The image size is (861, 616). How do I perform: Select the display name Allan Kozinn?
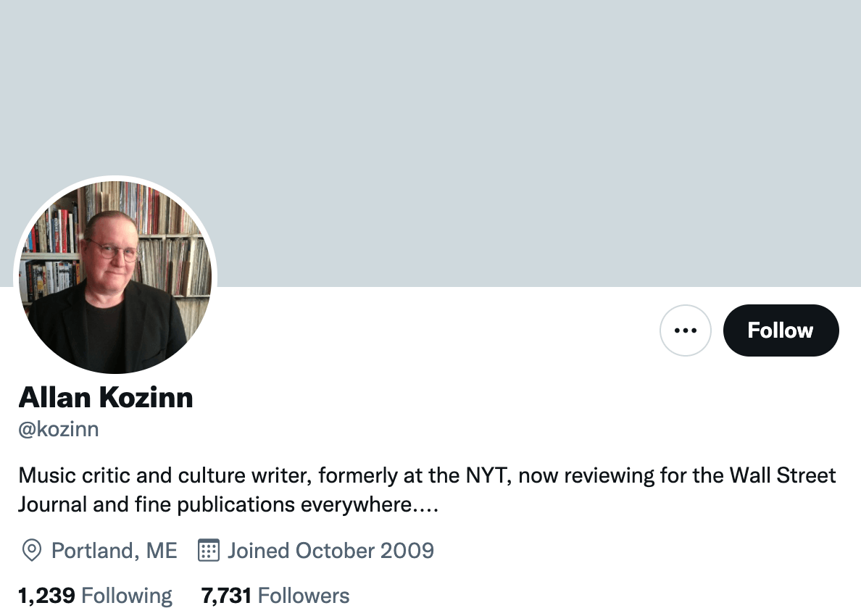point(106,397)
